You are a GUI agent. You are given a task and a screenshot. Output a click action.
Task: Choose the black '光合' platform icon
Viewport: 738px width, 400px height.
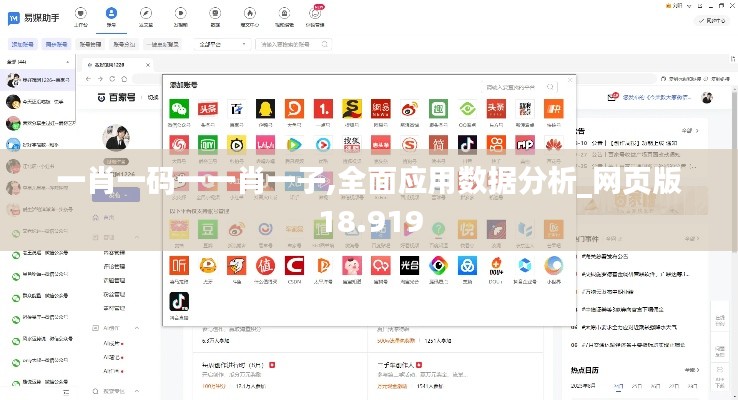(x=409, y=266)
